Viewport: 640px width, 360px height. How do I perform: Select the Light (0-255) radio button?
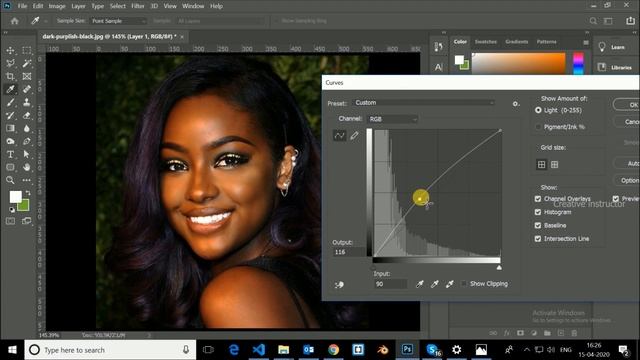coord(538,110)
